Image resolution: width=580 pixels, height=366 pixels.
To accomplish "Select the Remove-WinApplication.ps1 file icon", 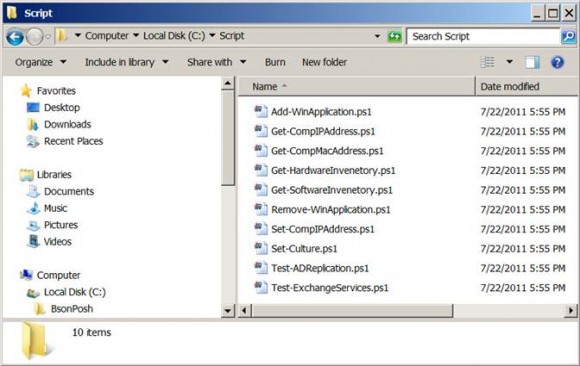I will (260, 209).
